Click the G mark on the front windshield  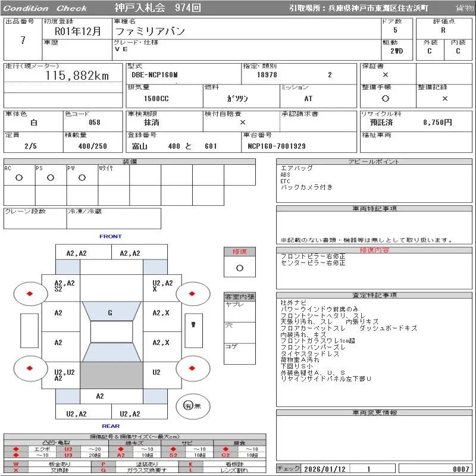click(110, 312)
